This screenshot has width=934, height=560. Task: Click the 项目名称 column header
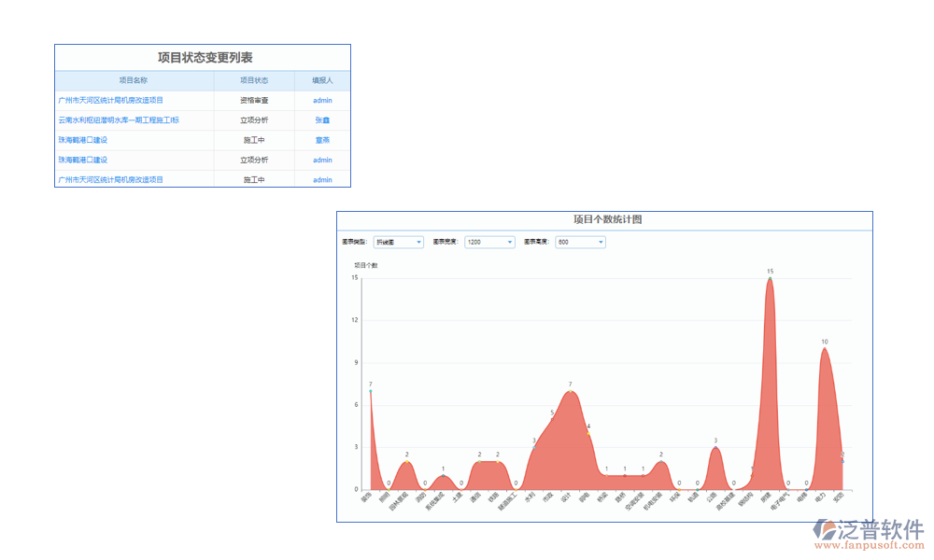pyautogui.click(x=134, y=80)
